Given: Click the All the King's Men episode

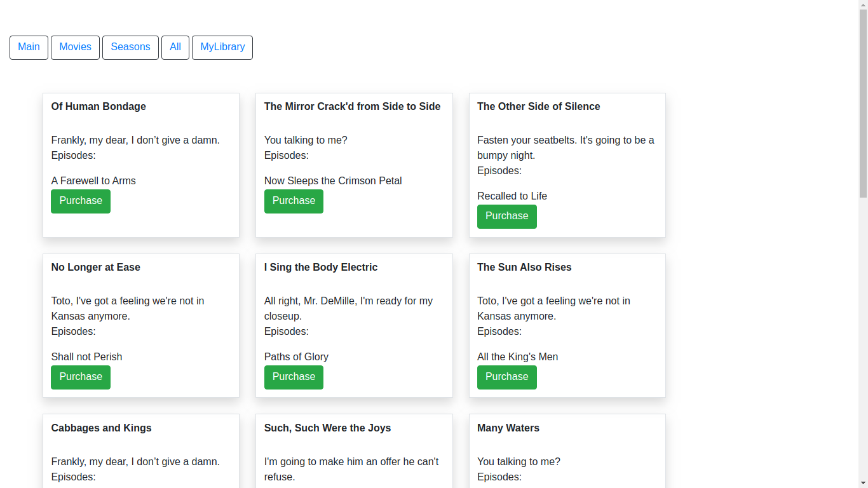Looking at the screenshot, I should [517, 357].
